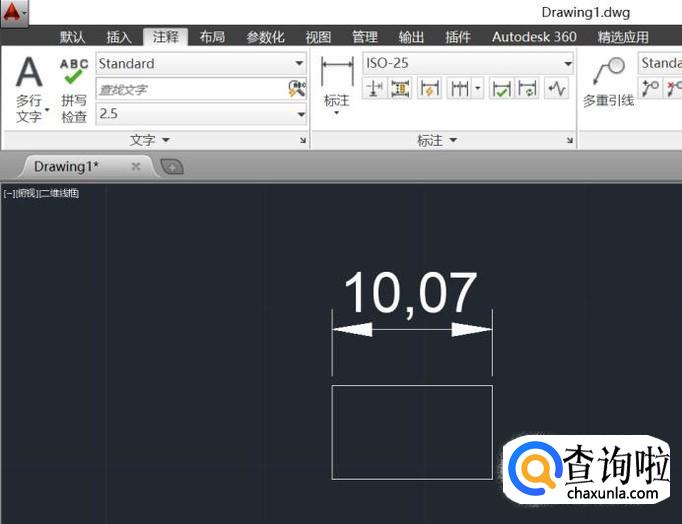The height and width of the screenshot is (524, 682).
Task: Open the text style Standard dropdown
Action: (x=299, y=63)
